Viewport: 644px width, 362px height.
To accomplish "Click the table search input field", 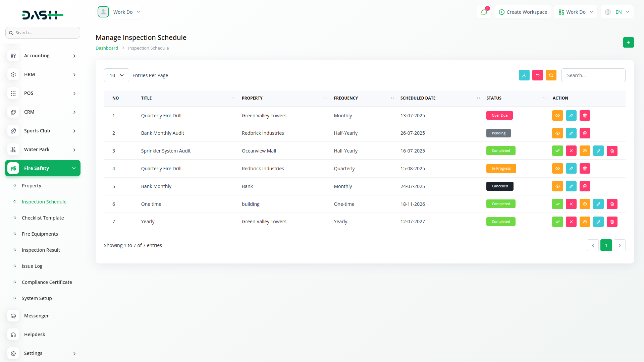I will click(x=593, y=75).
